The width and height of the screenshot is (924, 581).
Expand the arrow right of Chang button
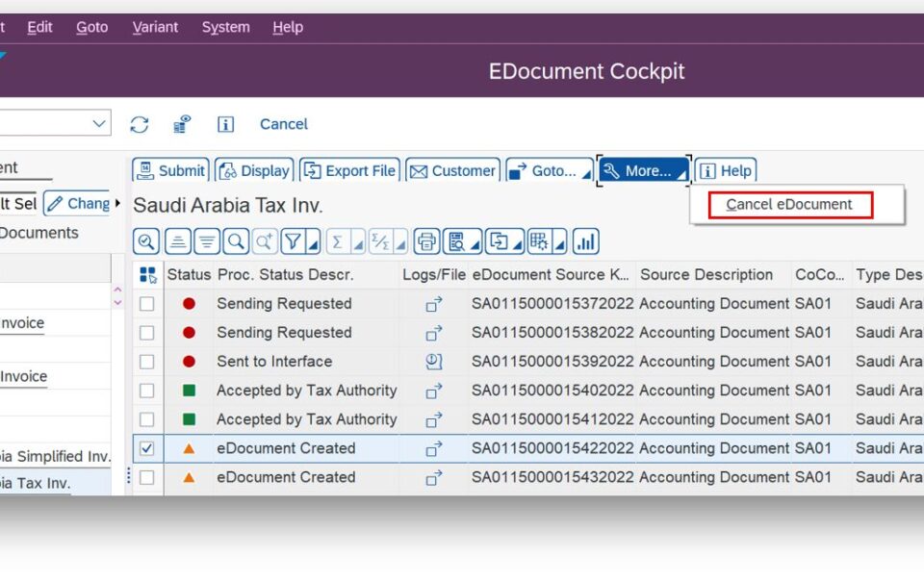pyautogui.click(x=117, y=204)
